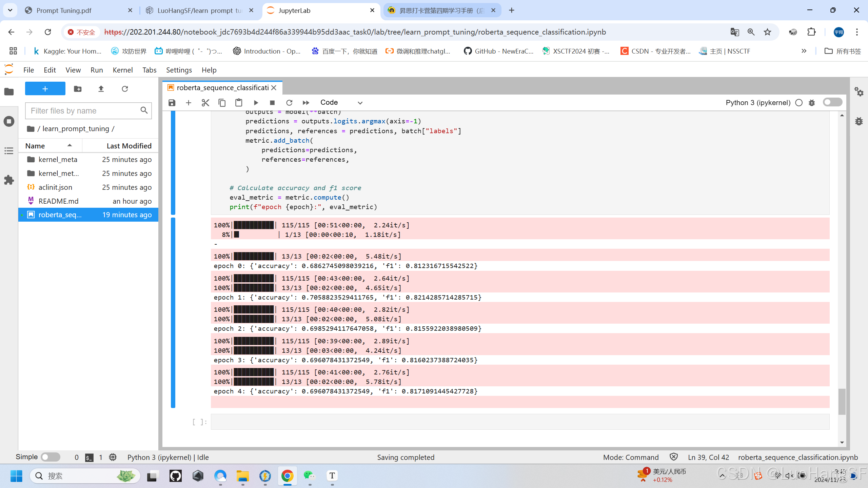
Task: Switch to the Prompt Tuning.pdf browser tab
Action: click(x=64, y=11)
